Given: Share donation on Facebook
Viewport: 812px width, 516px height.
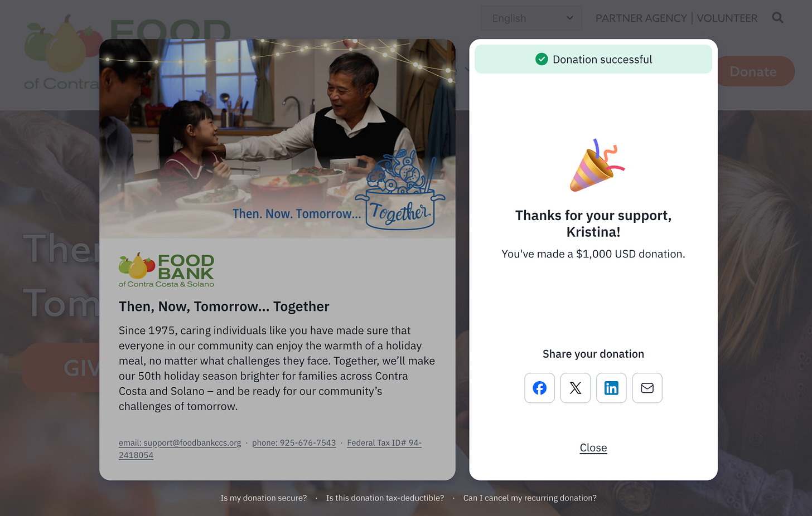Looking at the screenshot, I should [539, 388].
